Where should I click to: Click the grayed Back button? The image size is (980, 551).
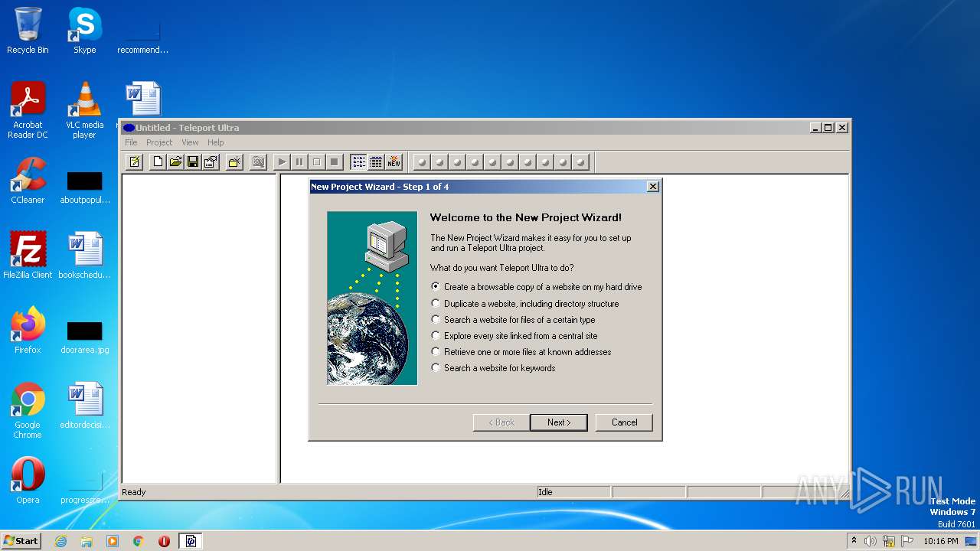tap(501, 422)
